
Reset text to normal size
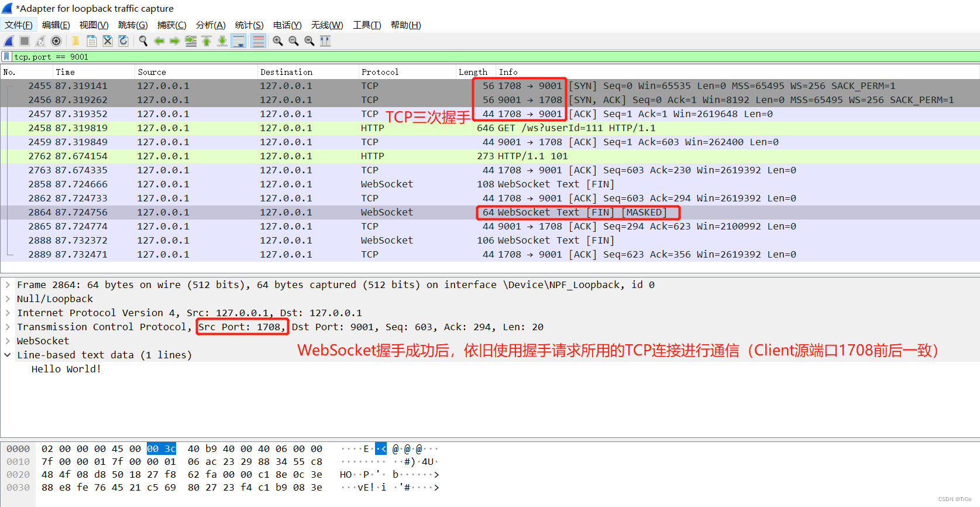pos(309,41)
